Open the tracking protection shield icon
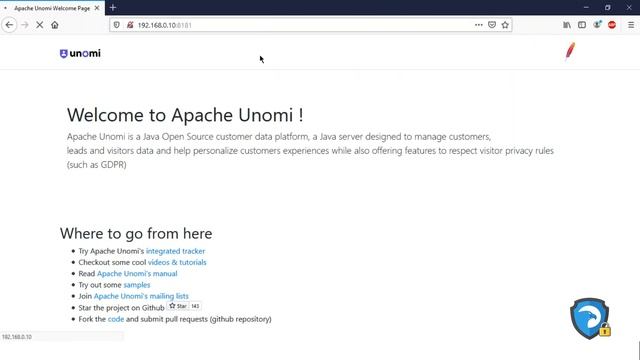The width and height of the screenshot is (640, 360). 117,25
